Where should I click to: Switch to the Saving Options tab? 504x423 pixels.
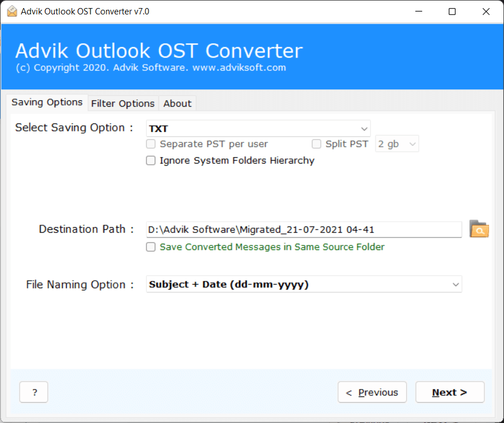(x=47, y=103)
